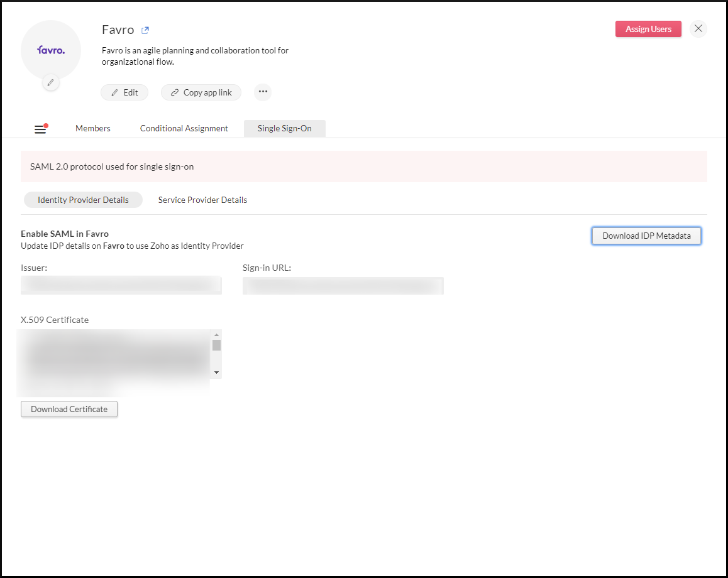Image resolution: width=728 pixels, height=578 pixels.
Task: Click the certificate scrollbar thumb
Action: coord(216,345)
